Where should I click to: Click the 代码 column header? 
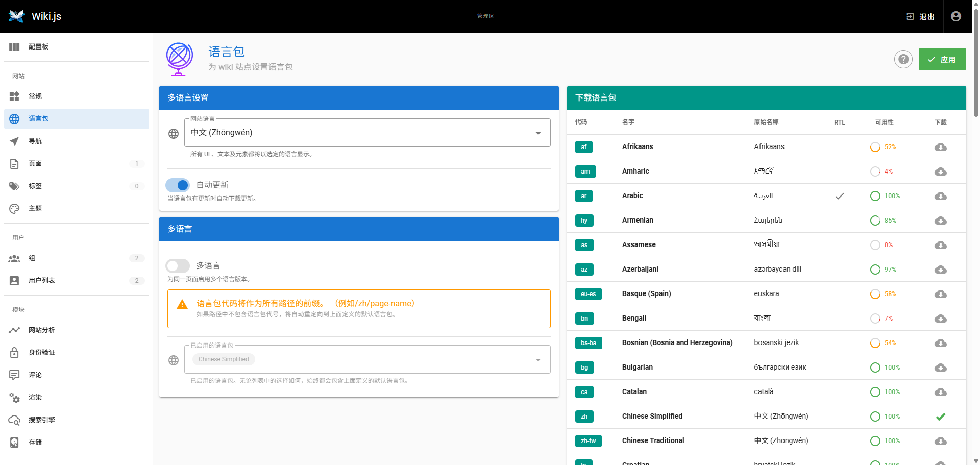click(x=581, y=122)
